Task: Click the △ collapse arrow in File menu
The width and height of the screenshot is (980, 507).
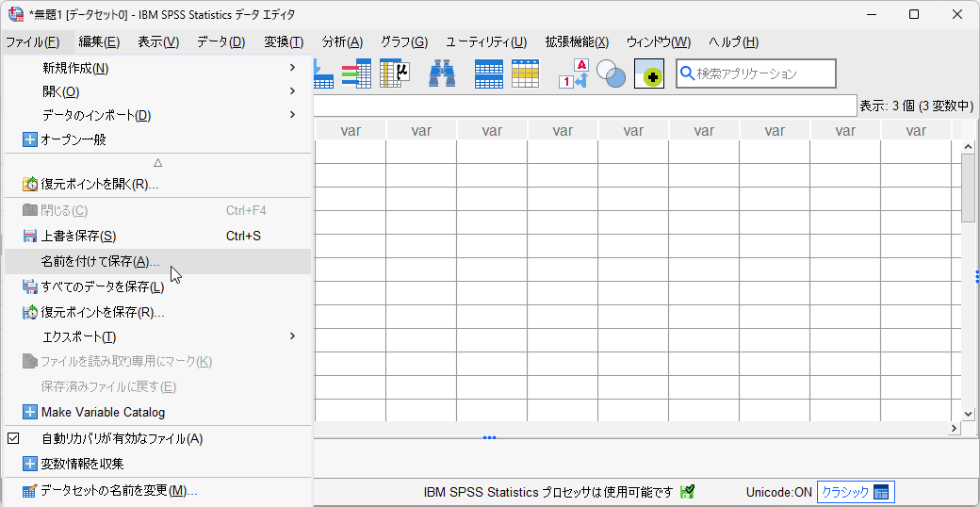Action: click(157, 162)
